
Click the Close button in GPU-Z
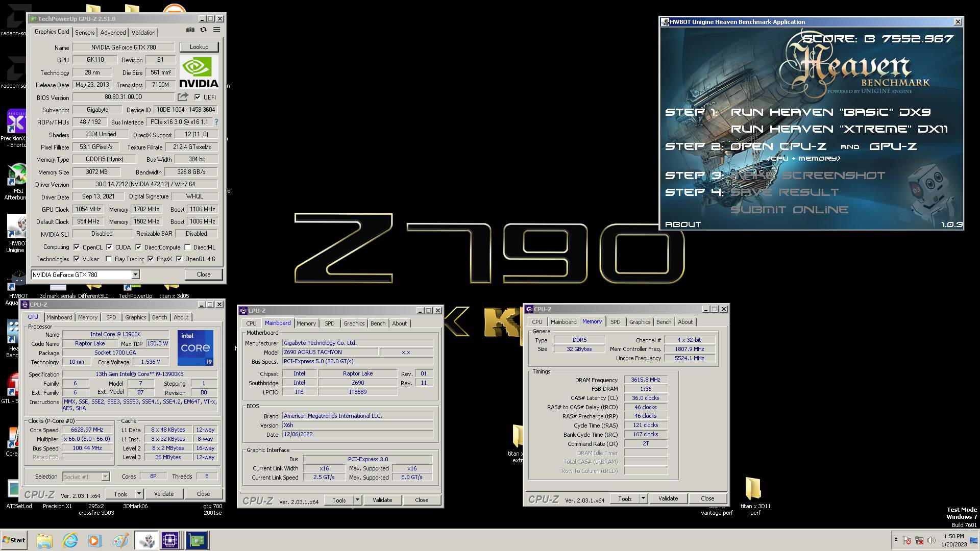click(204, 274)
